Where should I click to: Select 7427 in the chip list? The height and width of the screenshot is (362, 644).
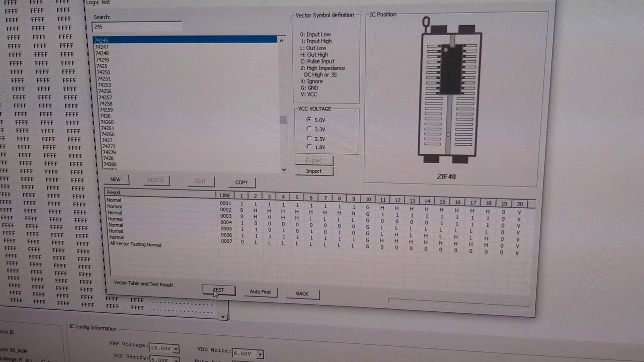point(107,140)
